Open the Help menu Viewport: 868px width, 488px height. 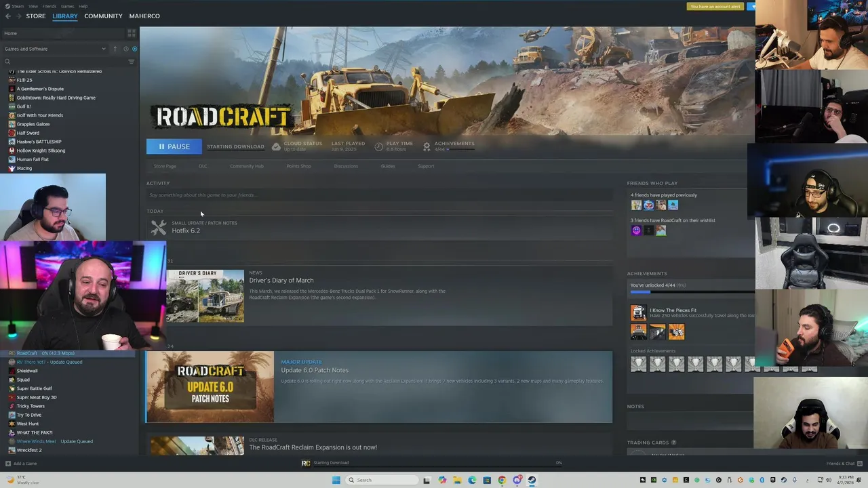click(x=83, y=6)
